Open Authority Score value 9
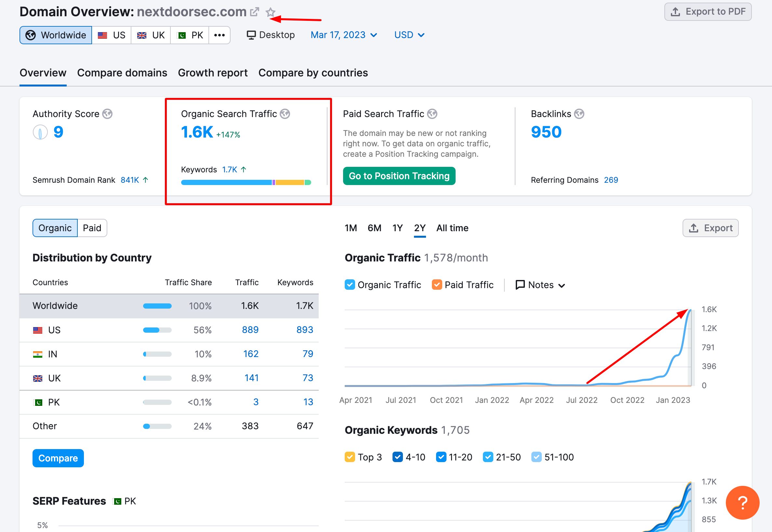The width and height of the screenshot is (772, 532). click(58, 132)
